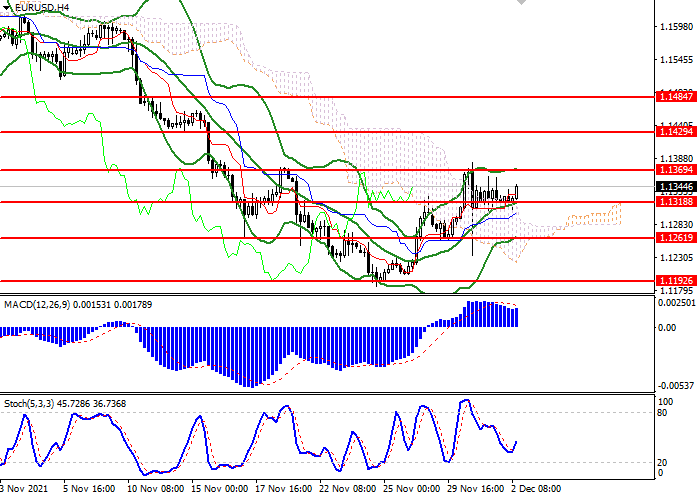Click the 0.00 MACD zero scale value
Screen dimensions: 700x500
(x=667, y=328)
